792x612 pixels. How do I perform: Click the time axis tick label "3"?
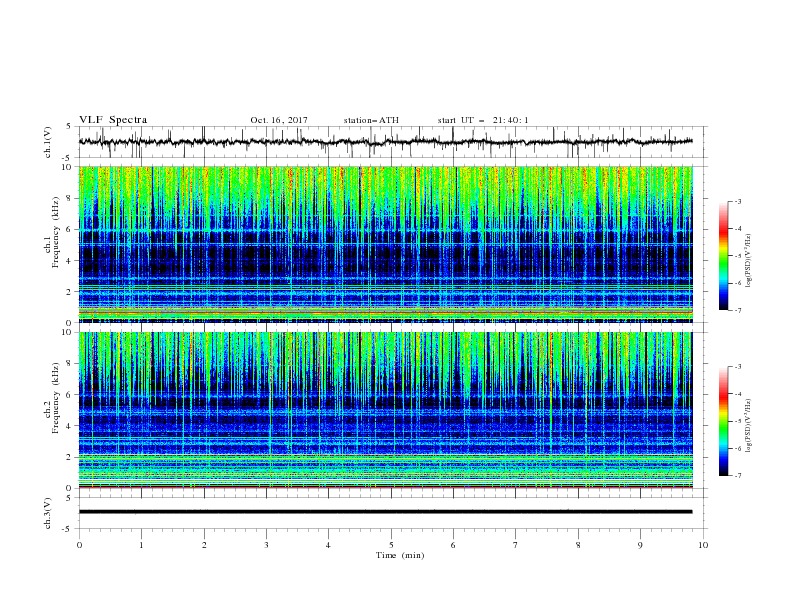tap(266, 545)
